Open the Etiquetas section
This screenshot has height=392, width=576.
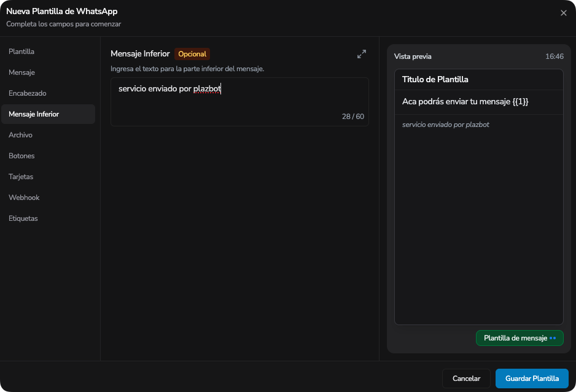point(48,218)
